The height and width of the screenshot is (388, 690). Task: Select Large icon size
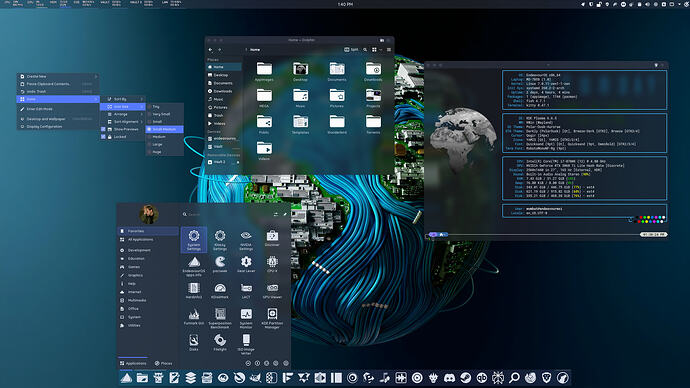point(165,144)
